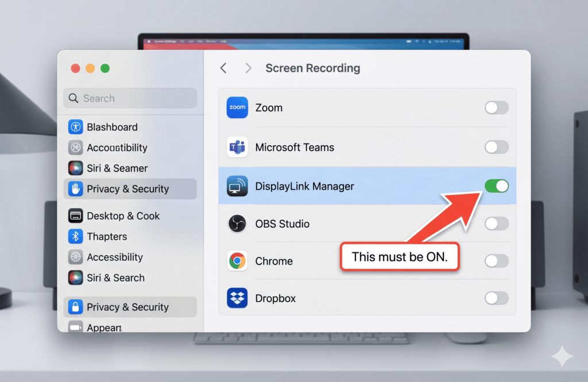This screenshot has height=382, width=588.
Task: Open Blashboard from its blue sidebar icon
Action: pyautogui.click(x=75, y=127)
